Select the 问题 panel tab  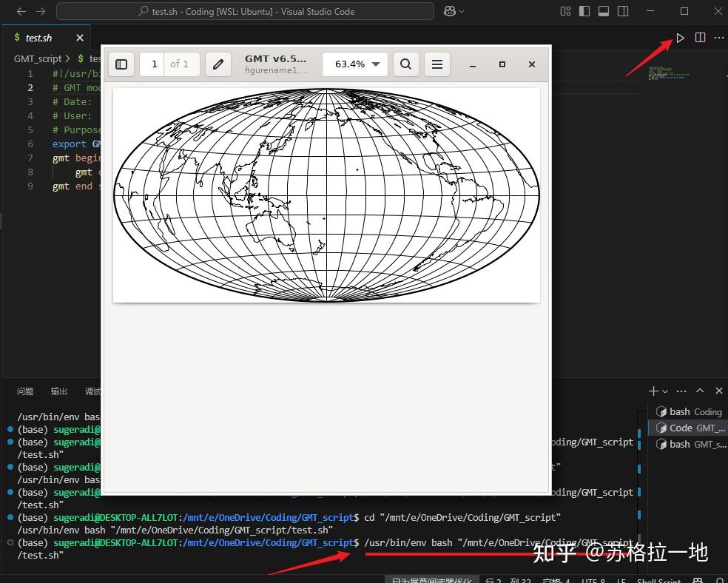click(x=26, y=391)
